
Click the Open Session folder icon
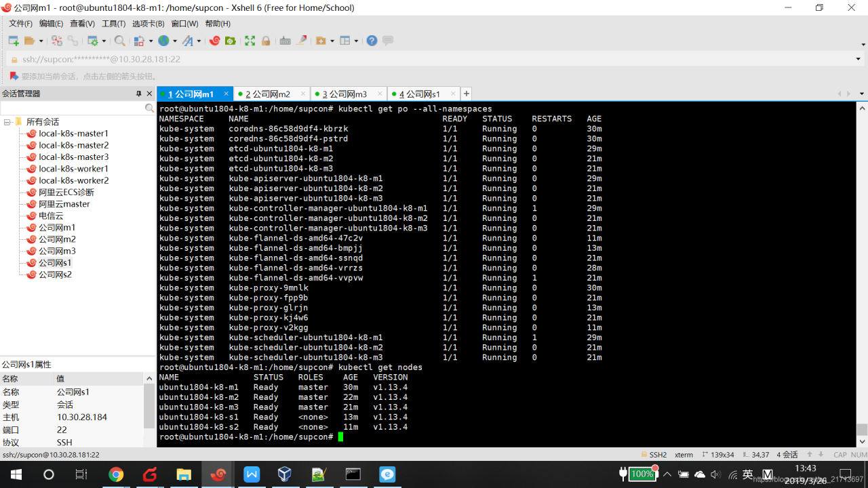(x=29, y=41)
